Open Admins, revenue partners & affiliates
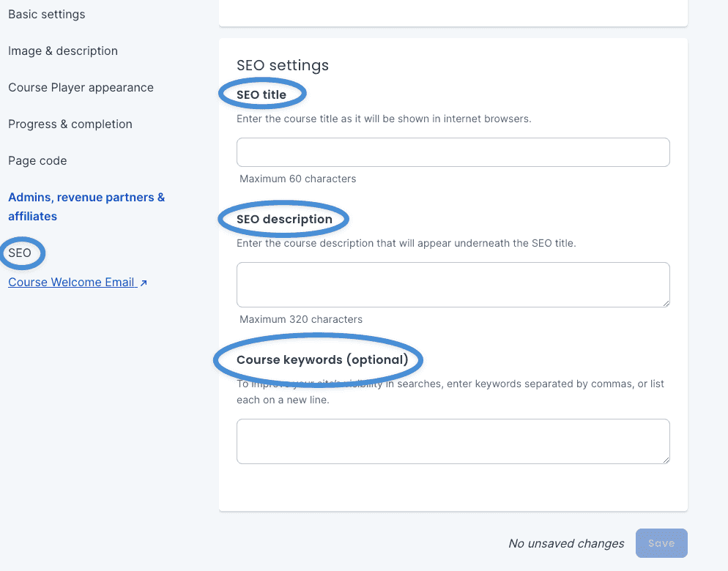 click(86, 206)
